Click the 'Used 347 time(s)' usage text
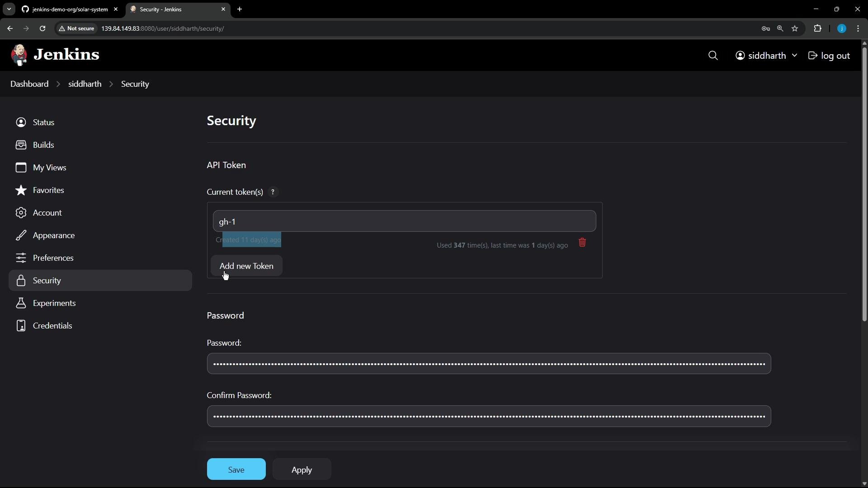The height and width of the screenshot is (488, 868). click(462, 245)
